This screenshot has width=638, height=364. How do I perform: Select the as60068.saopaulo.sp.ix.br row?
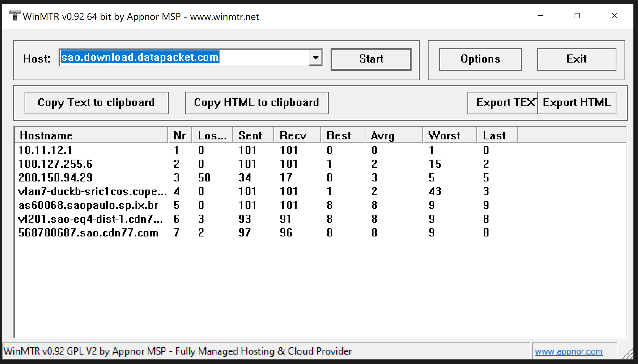click(x=266, y=205)
